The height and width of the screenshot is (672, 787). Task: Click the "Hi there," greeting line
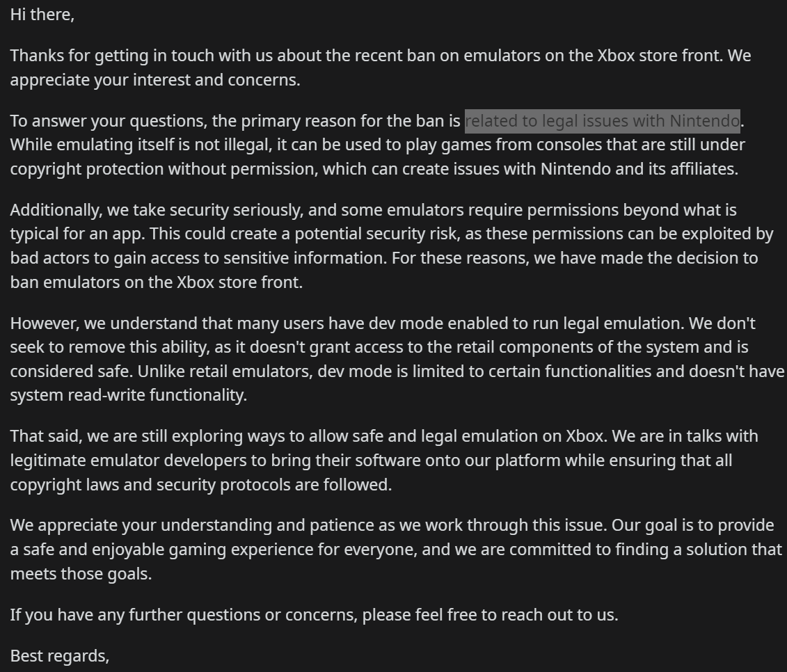(x=42, y=15)
